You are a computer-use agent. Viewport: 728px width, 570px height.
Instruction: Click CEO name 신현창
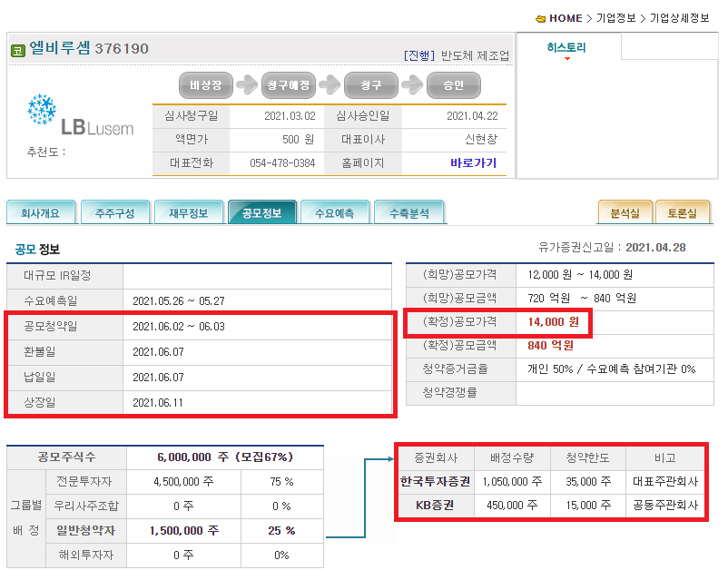(481, 139)
